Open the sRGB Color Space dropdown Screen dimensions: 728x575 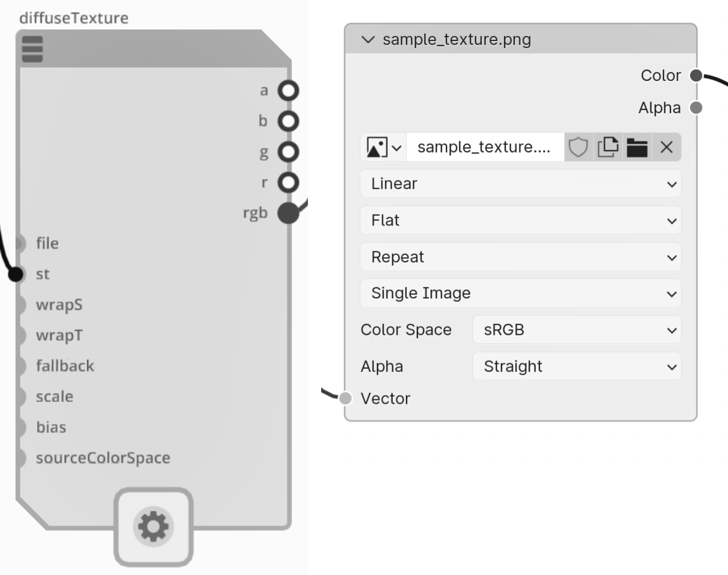(576, 330)
